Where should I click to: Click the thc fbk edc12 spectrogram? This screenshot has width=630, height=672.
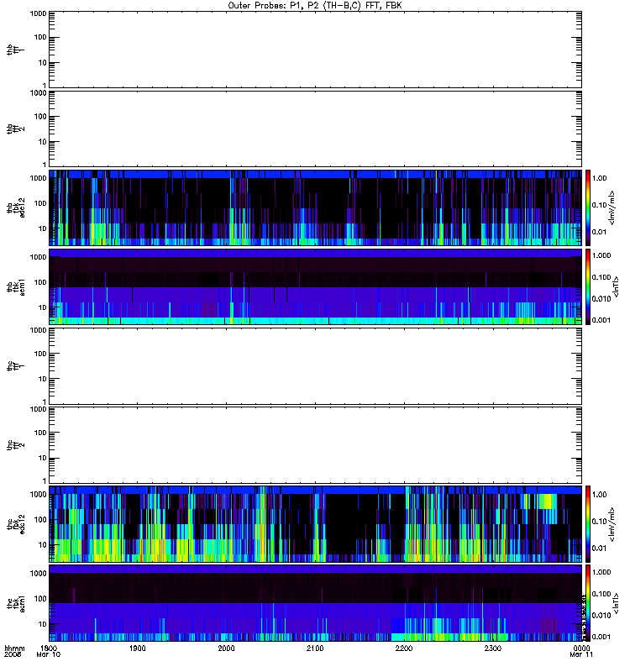point(315,523)
